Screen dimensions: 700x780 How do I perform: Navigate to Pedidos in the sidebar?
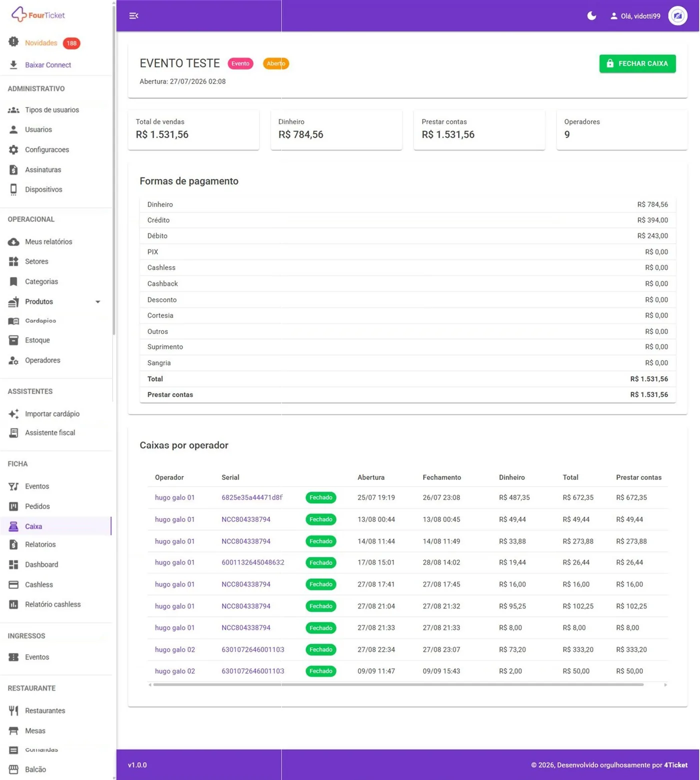pos(37,506)
